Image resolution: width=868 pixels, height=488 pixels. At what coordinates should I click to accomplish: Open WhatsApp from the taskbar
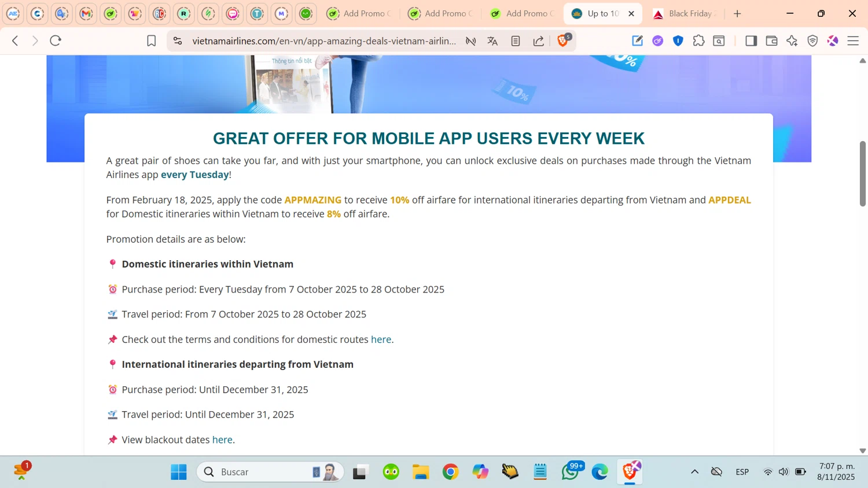click(x=571, y=472)
